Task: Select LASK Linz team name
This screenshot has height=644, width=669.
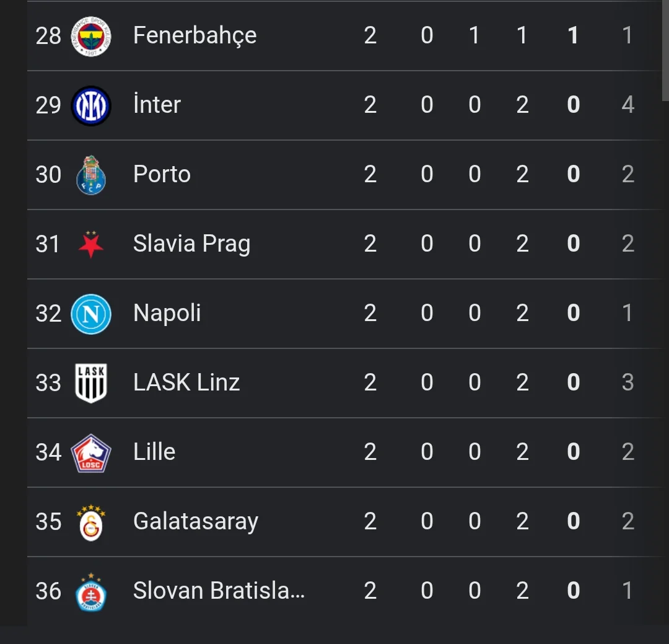Action: point(186,382)
